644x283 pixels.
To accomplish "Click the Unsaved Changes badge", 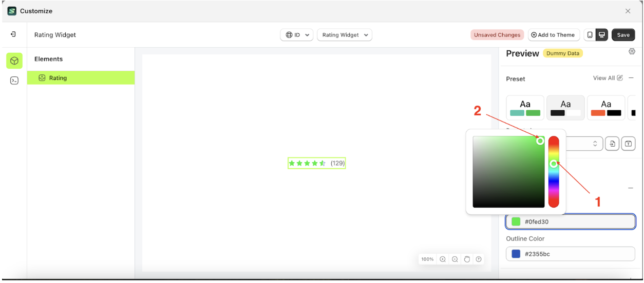I will [497, 35].
